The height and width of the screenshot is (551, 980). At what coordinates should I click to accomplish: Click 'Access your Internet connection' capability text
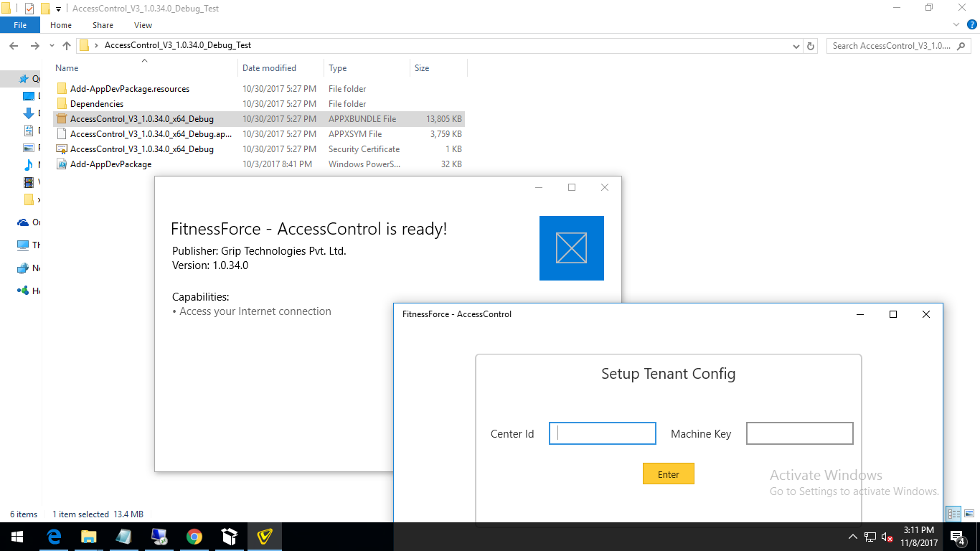click(255, 311)
